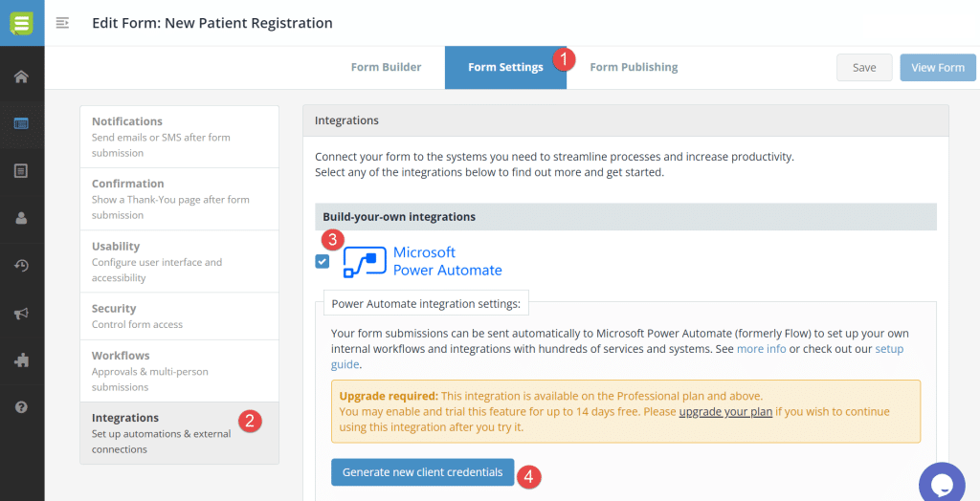980x501 pixels.
Task: Open the forms icon in left sidebar
Action: tap(21, 123)
